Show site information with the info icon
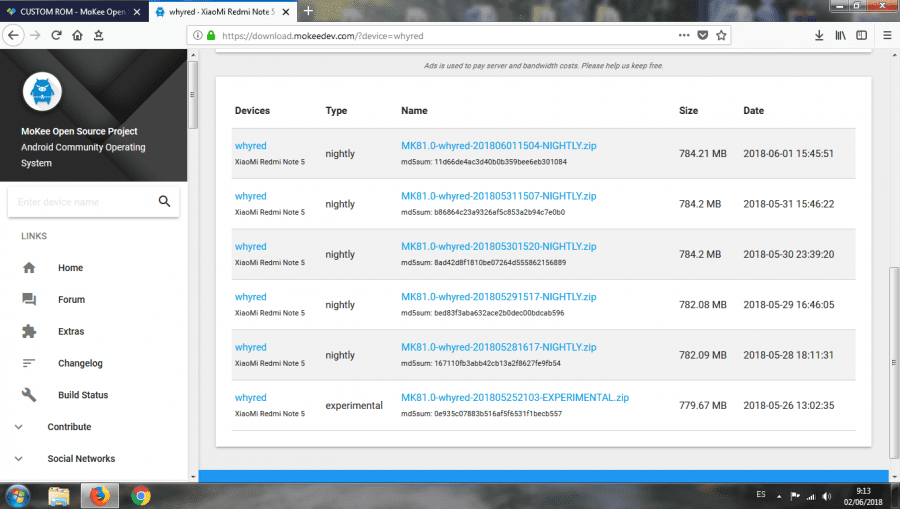The width and height of the screenshot is (900, 509). [197, 36]
